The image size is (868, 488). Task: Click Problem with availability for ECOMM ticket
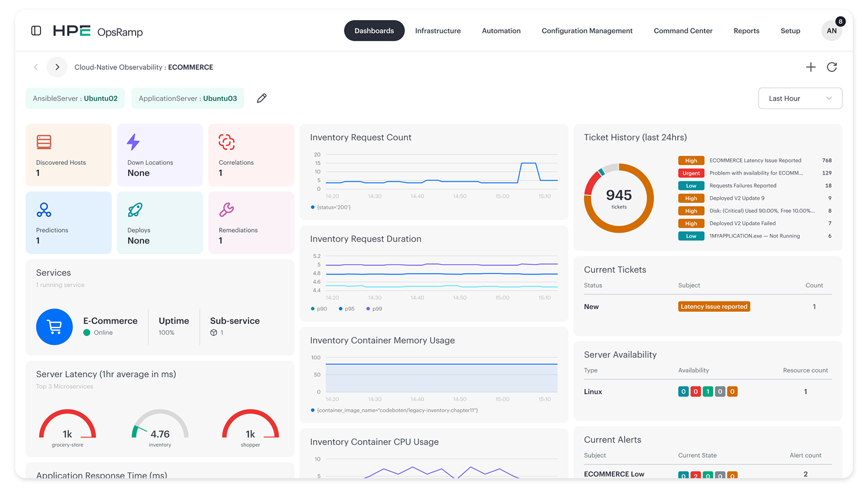pos(756,173)
